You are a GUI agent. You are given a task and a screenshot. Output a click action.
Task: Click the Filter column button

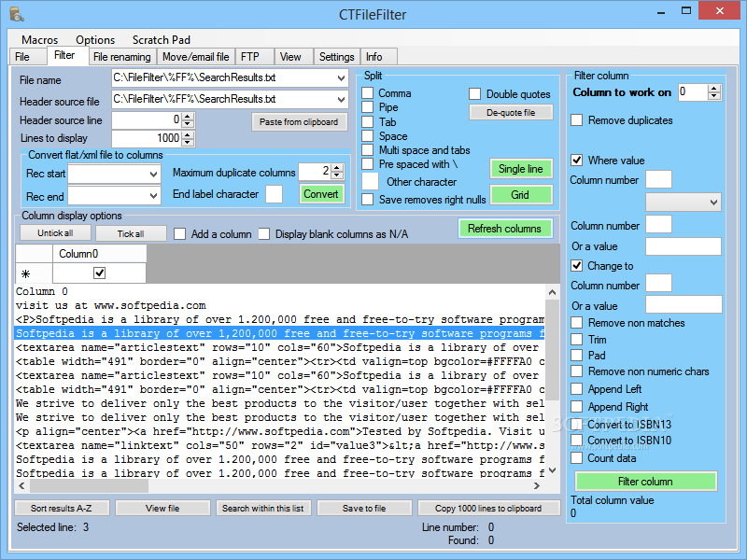coord(645,482)
